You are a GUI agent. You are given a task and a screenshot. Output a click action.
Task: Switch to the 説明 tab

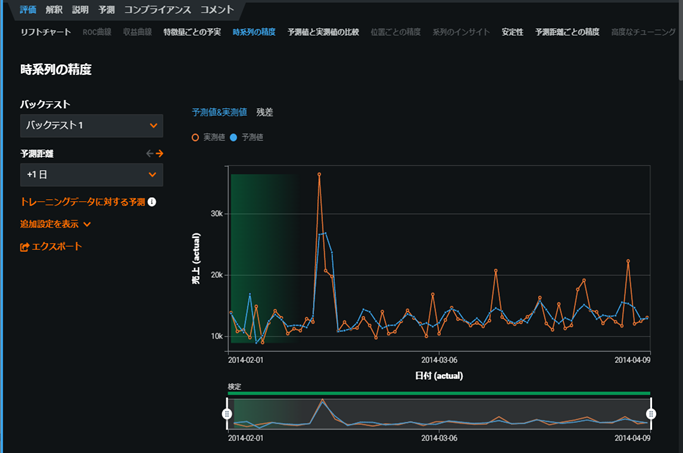[80, 10]
